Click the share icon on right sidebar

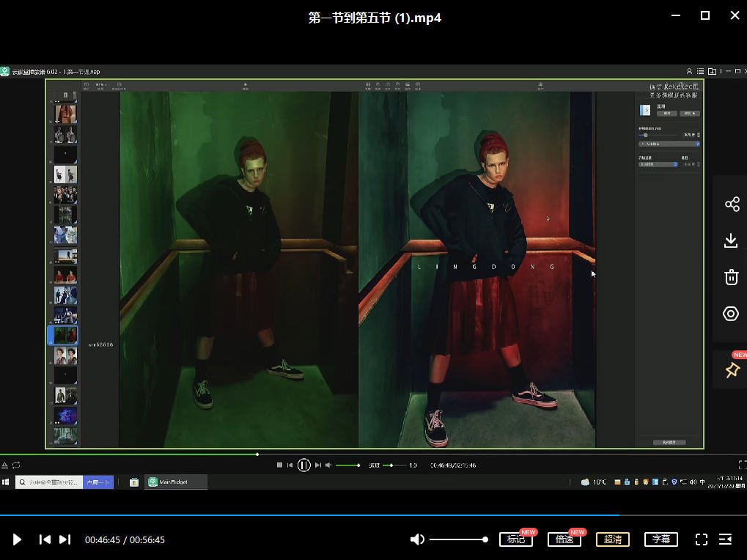coord(732,205)
